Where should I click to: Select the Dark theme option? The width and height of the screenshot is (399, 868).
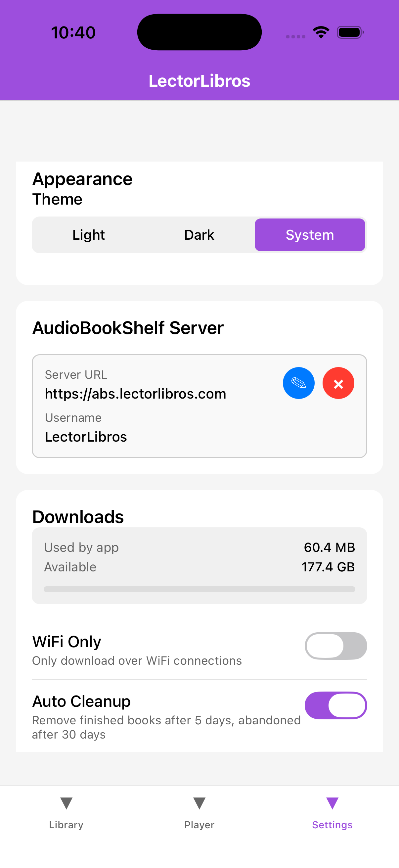pyautogui.click(x=199, y=235)
